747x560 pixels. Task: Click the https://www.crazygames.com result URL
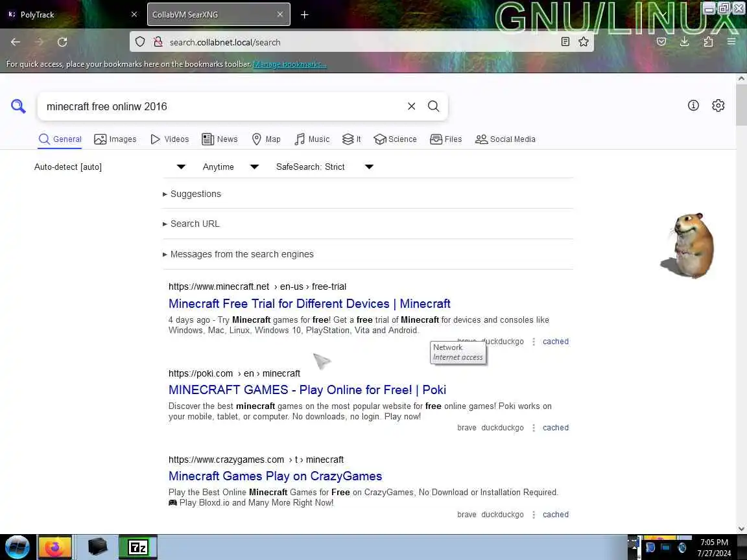256,460
